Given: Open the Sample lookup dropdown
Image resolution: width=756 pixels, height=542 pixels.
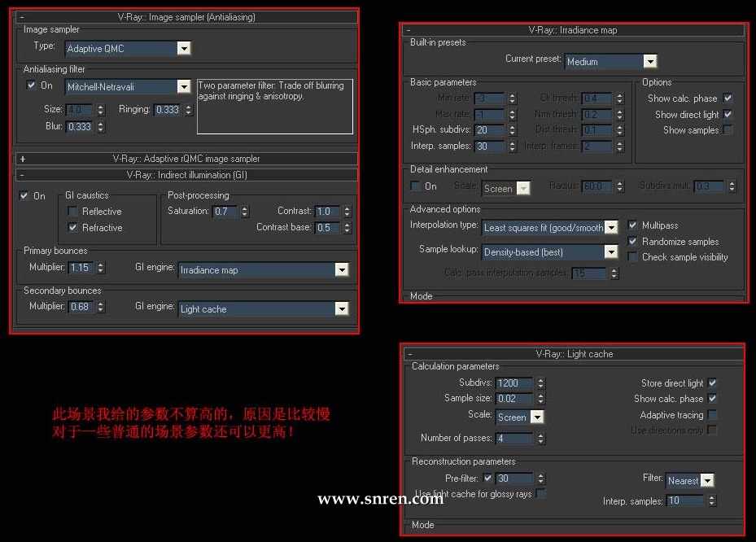Looking at the screenshot, I should click(x=611, y=251).
